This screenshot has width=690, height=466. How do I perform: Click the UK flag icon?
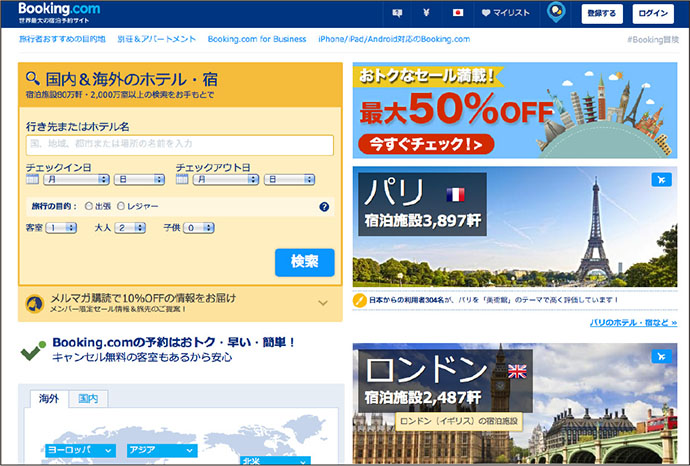(x=517, y=371)
